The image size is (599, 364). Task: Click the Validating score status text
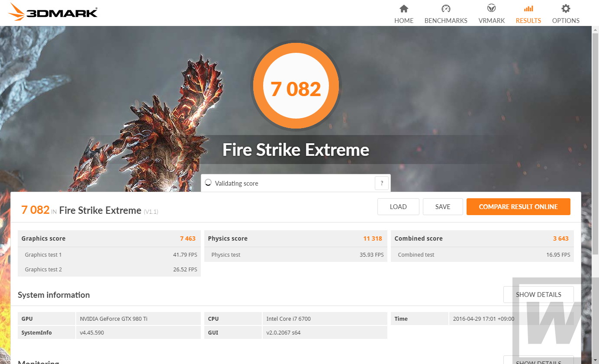(x=237, y=184)
